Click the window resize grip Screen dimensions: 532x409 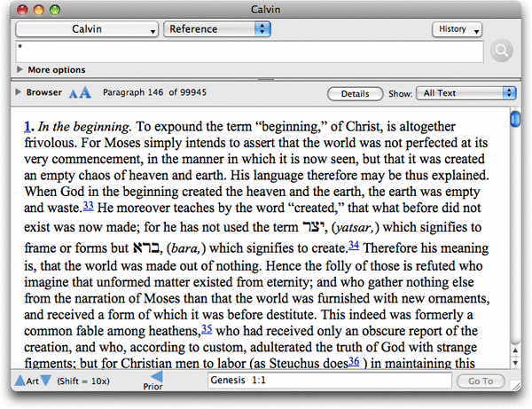tap(516, 385)
